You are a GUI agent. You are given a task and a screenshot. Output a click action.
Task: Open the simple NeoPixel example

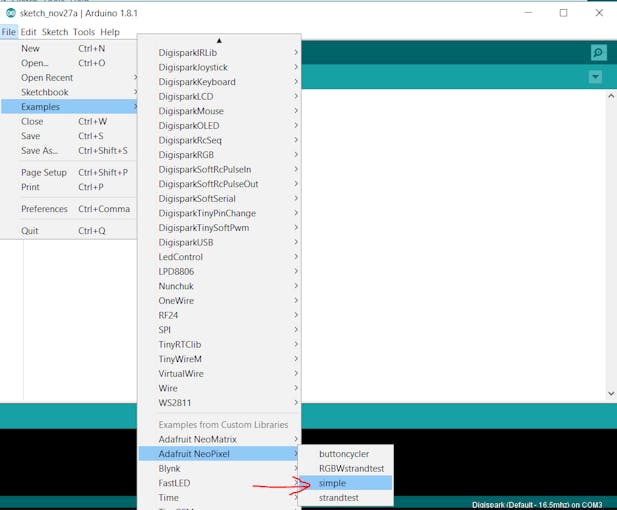point(345,483)
